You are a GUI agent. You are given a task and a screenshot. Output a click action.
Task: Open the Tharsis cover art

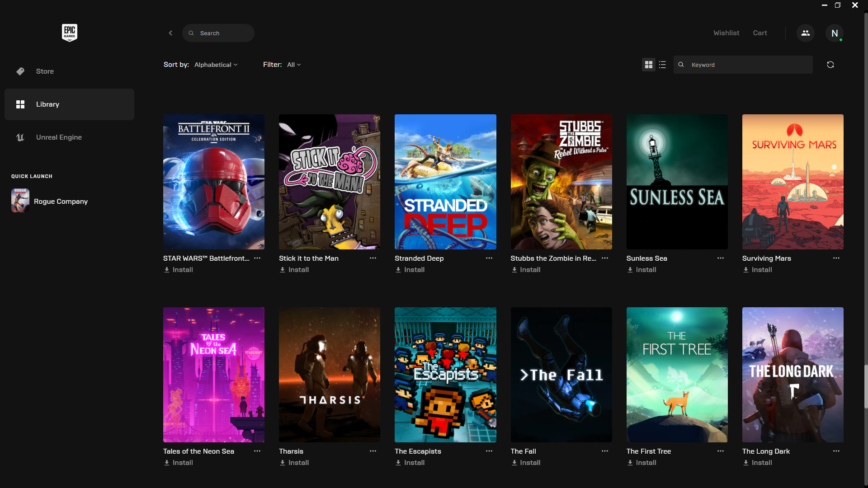(x=330, y=375)
